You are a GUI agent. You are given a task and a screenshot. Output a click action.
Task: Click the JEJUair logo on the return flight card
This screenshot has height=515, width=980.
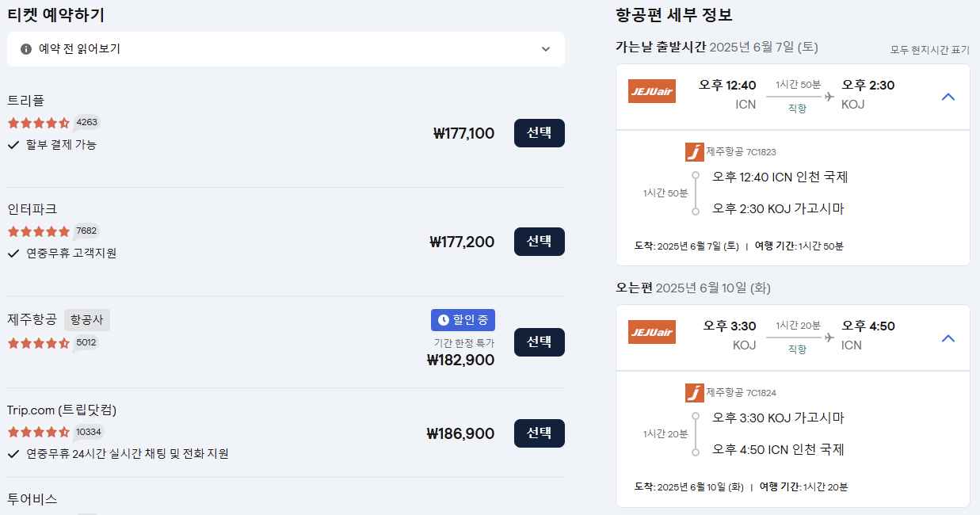[651, 333]
